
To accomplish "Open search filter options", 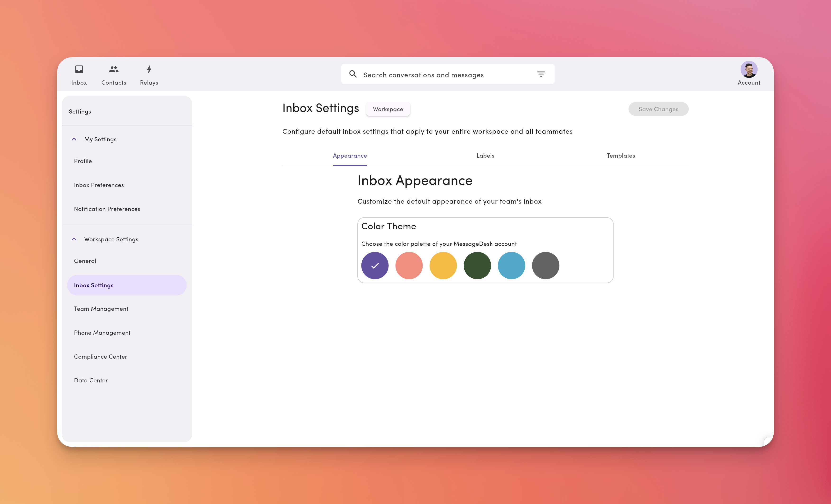I will click(x=541, y=73).
